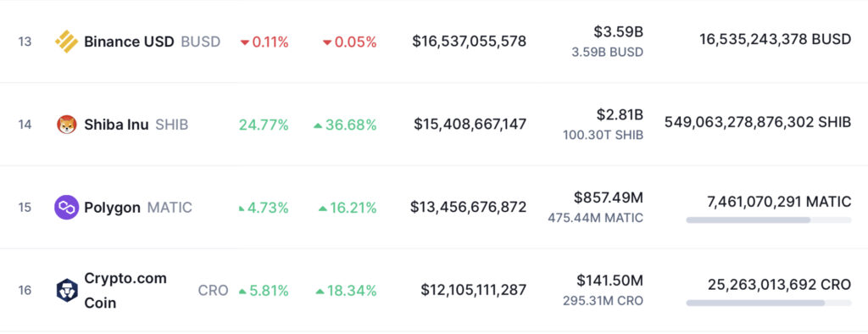Click Binance USD volume $3.59B
The height and width of the screenshot is (334, 868).
pos(618,32)
